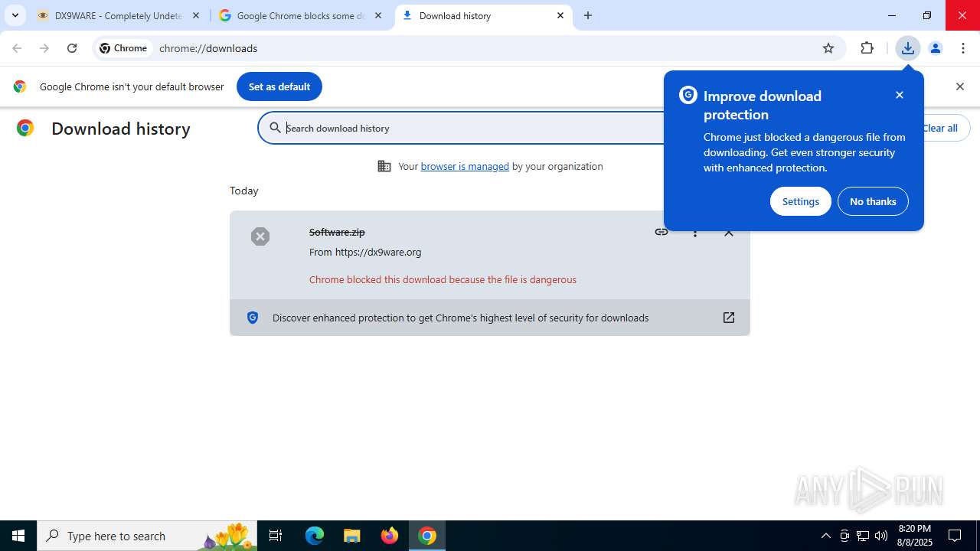Viewport: 980px width, 551px height.
Task: Click the taskbar search box
Action: (147, 536)
